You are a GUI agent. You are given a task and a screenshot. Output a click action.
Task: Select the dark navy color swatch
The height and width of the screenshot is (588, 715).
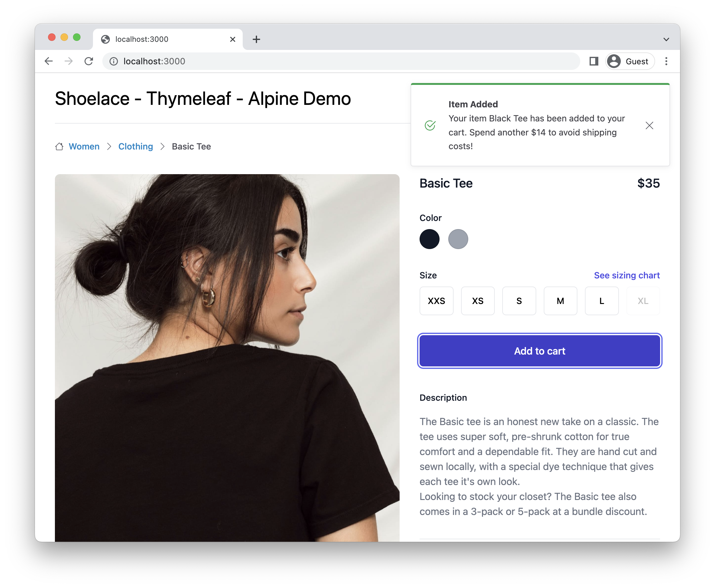coord(430,238)
